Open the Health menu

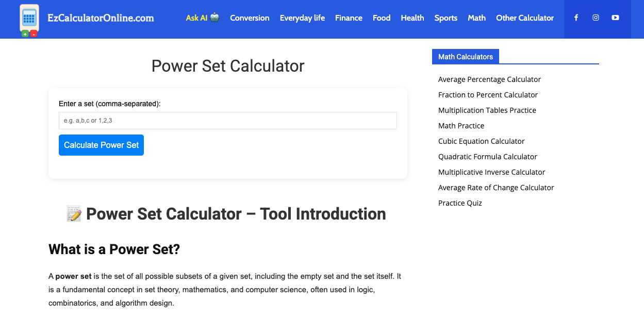tap(412, 18)
